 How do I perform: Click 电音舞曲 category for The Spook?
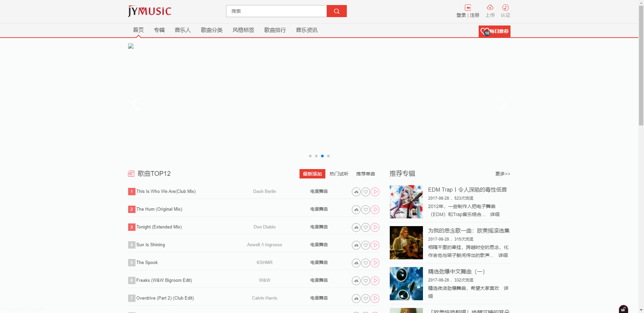point(319,263)
